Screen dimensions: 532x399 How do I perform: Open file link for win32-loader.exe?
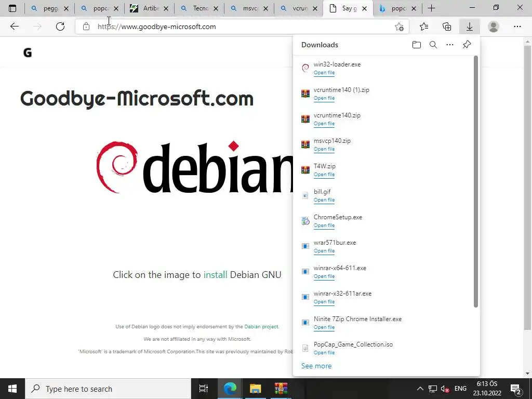point(324,73)
